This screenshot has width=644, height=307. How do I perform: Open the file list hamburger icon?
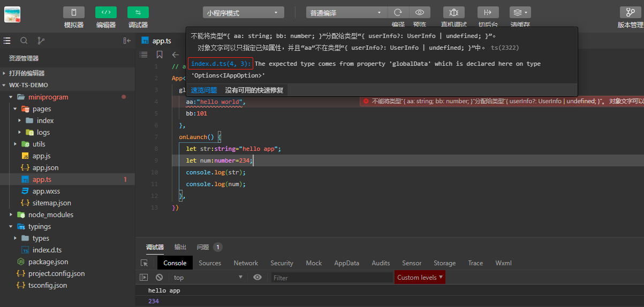(x=7, y=41)
